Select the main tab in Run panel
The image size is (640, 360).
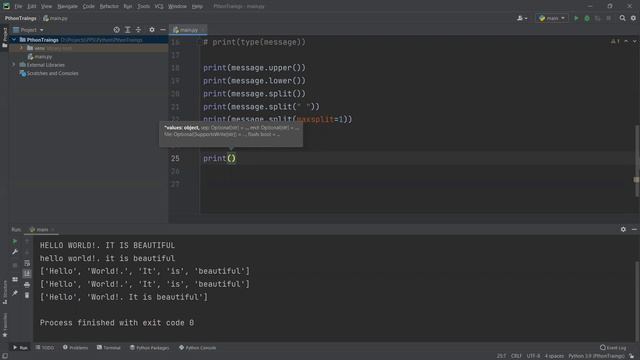click(x=41, y=229)
